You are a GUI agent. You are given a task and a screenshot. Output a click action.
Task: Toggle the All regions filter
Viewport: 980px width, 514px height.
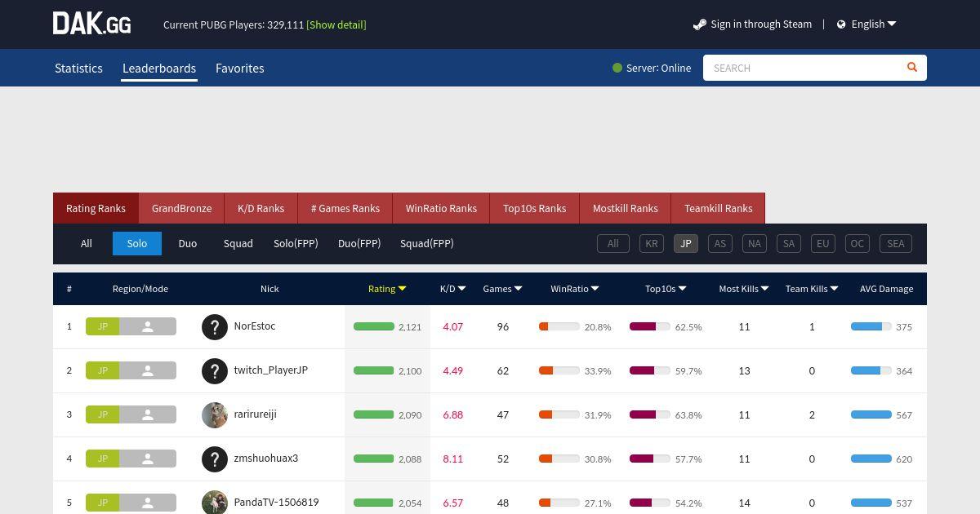point(613,243)
